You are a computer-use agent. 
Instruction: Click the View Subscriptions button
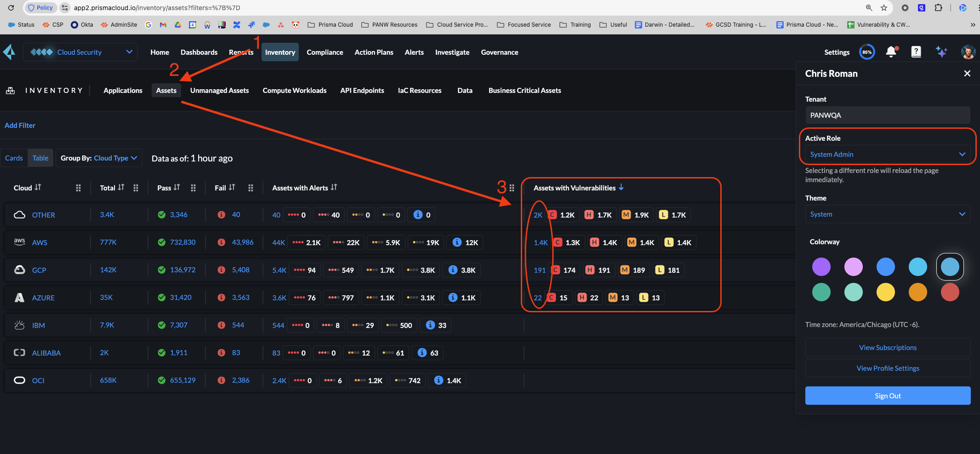click(888, 348)
